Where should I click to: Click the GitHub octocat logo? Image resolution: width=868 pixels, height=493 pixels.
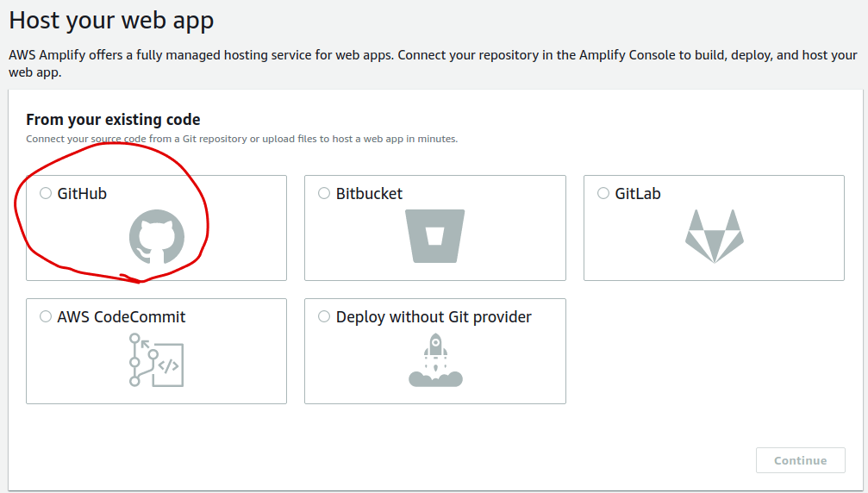(x=156, y=237)
